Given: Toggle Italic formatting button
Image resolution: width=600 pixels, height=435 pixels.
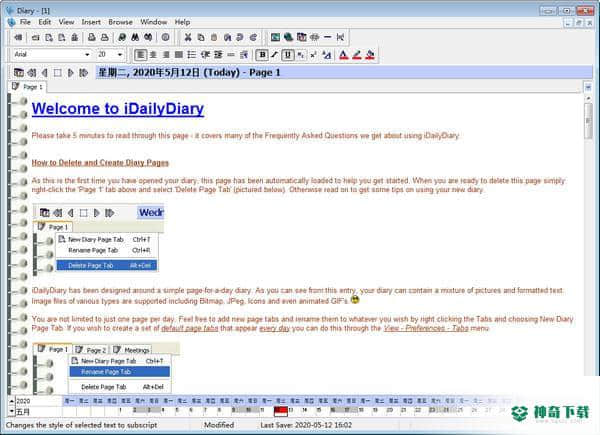Looking at the screenshot, I should coord(275,55).
